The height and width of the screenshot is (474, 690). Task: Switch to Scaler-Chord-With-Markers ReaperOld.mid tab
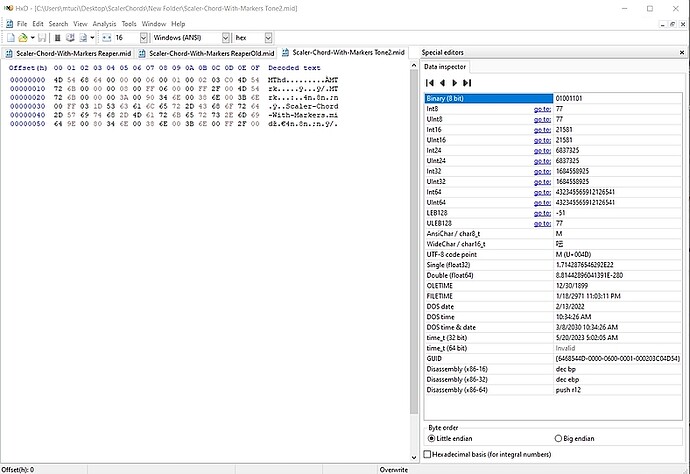tap(206, 53)
